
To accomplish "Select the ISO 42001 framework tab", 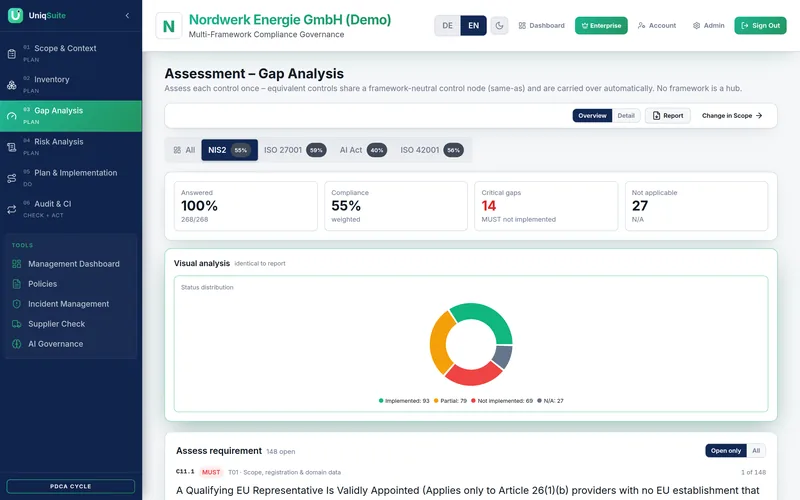I will [x=432, y=150].
